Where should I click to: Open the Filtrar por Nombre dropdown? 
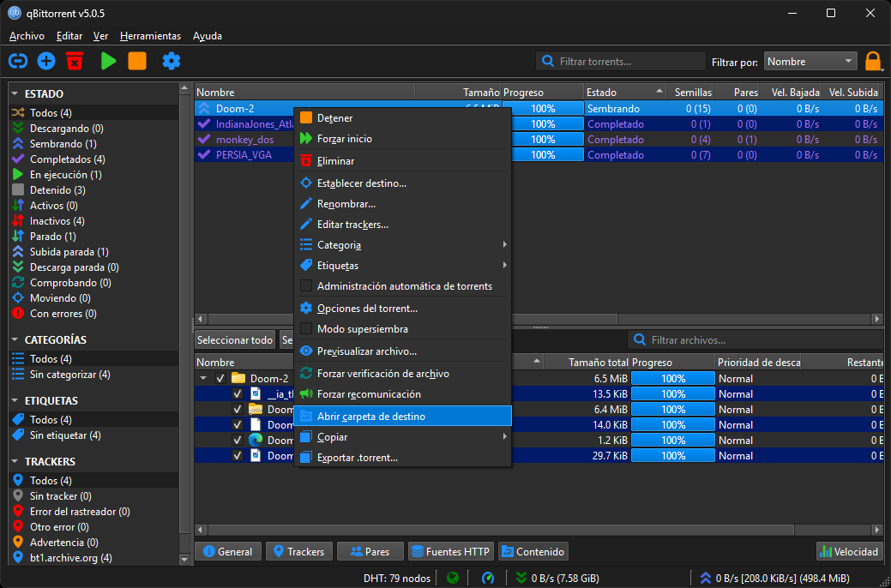pyautogui.click(x=810, y=62)
